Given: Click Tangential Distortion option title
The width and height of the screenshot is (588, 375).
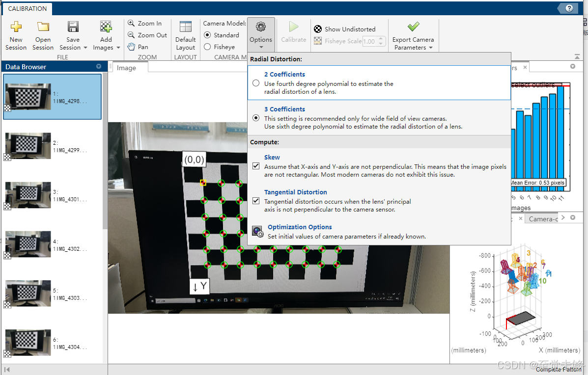Looking at the screenshot, I should [296, 192].
